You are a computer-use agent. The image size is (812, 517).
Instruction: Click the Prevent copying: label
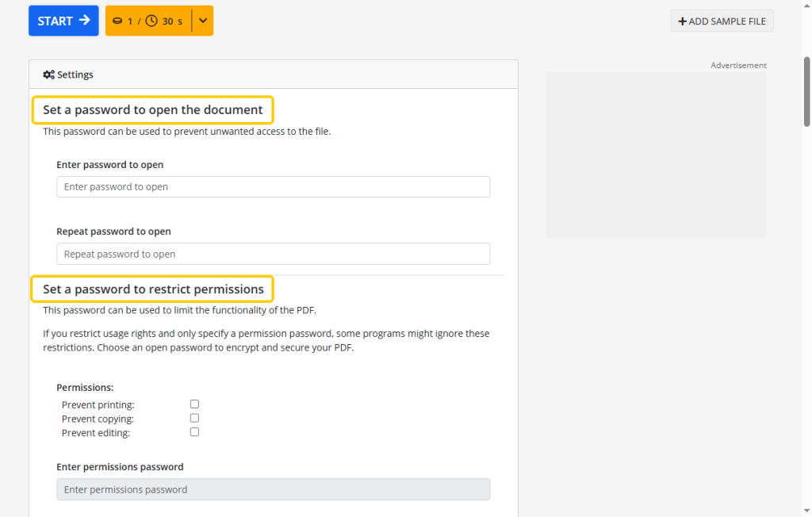click(98, 419)
